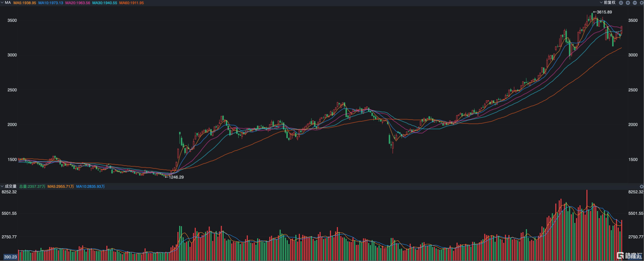The image size is (644, 261).
Task: Expand the 成交量 indicator selector chevron
Action: 2,186
